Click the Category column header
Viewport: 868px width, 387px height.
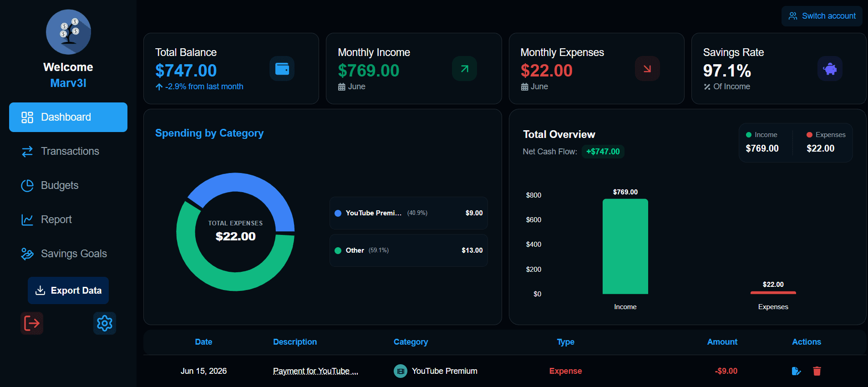point(411,342)
